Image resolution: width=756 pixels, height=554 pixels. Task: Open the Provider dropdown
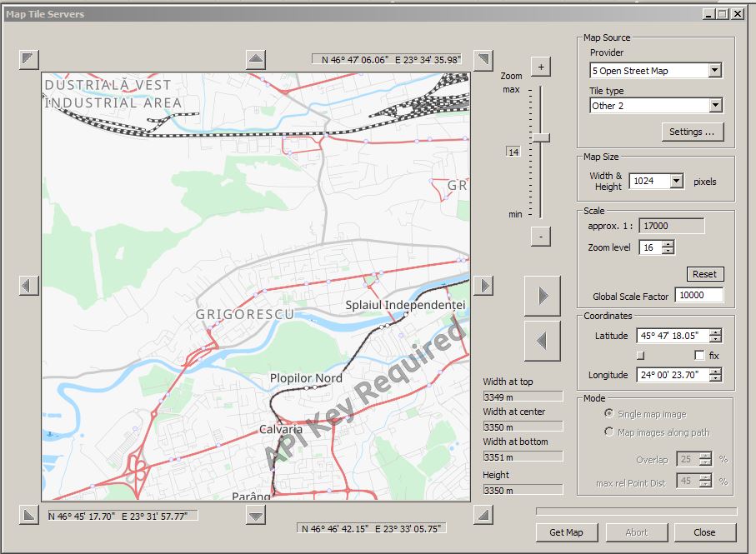point(715,70)
